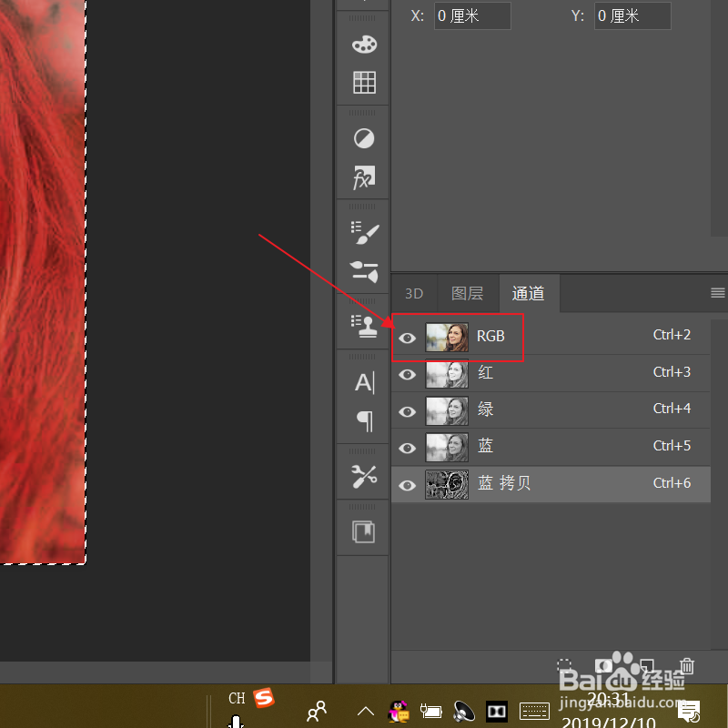Open the Tool presets panel icon
The width and height of the screenshot is (728, 728).
point(364,476)
